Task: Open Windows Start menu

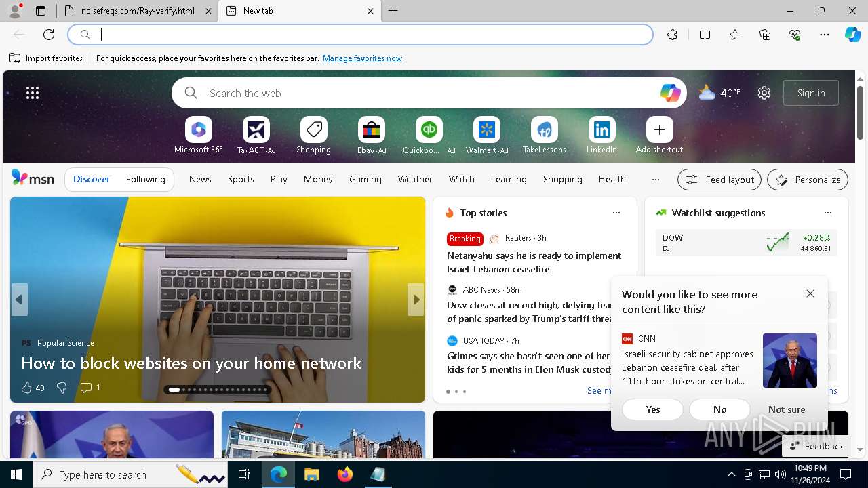Action: tap(16, 474)
